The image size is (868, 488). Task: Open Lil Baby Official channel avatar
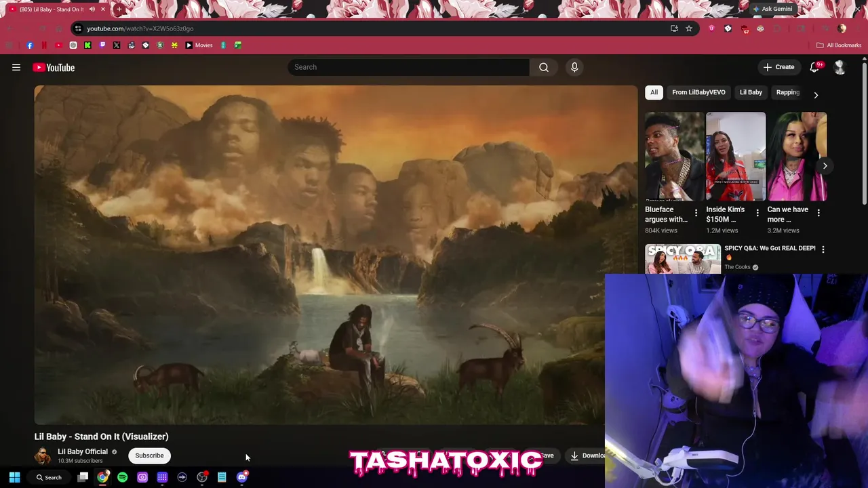[43, 455]
